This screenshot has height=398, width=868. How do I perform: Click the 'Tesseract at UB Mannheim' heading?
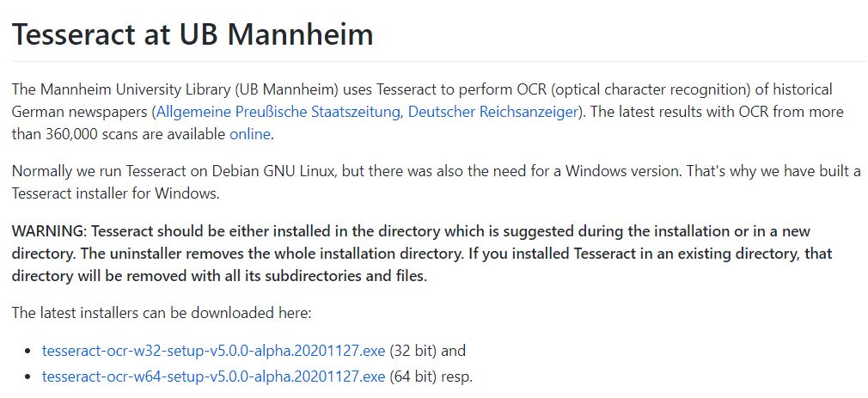click(193, 34)
